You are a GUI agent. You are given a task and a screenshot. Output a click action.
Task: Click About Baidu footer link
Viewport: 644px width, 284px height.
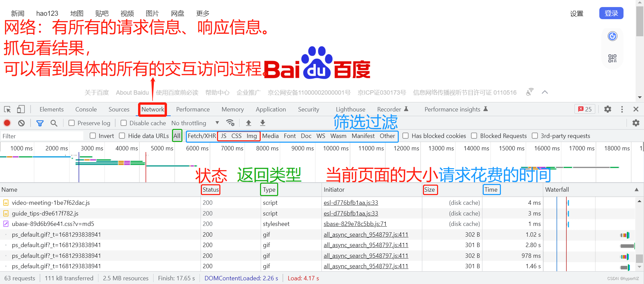(x=132, y=93)
